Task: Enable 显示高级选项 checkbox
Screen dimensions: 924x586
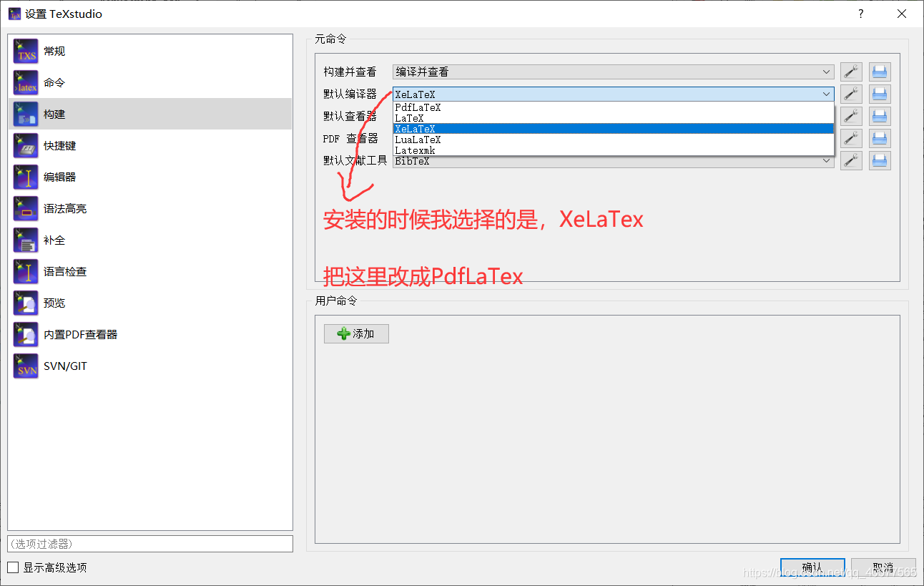Action: (x=13, y=567)
